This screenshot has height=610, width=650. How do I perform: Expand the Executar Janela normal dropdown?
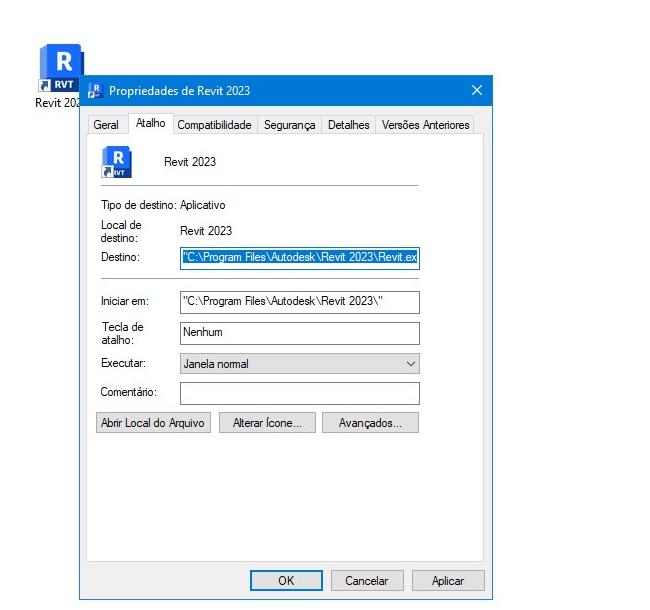pos(300,363)
